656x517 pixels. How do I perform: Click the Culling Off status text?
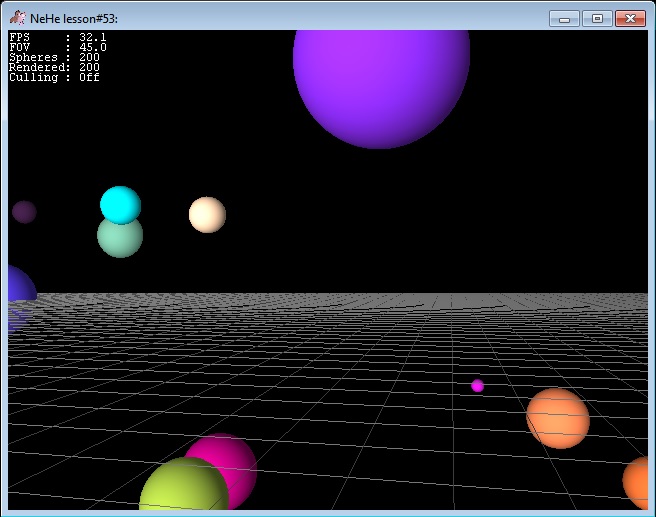(x=55, y=77)
